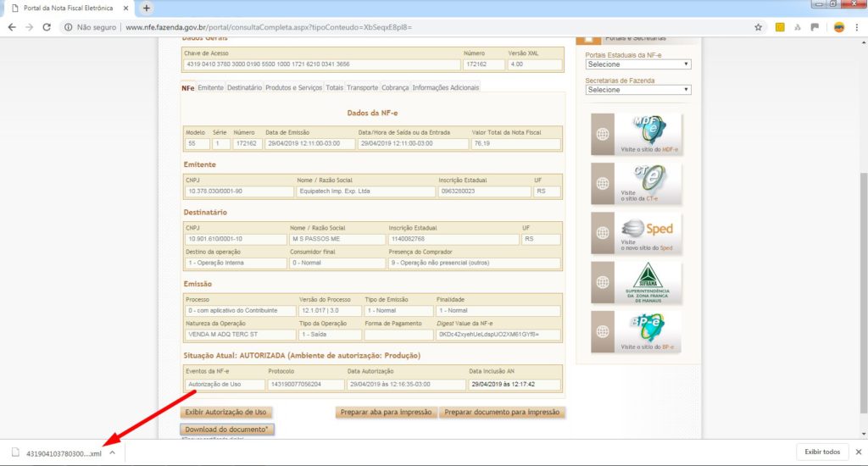Screen dimensions: 868x466
Task: Click the SUFRAMA logo banner
Action: [x=636, y=282]
